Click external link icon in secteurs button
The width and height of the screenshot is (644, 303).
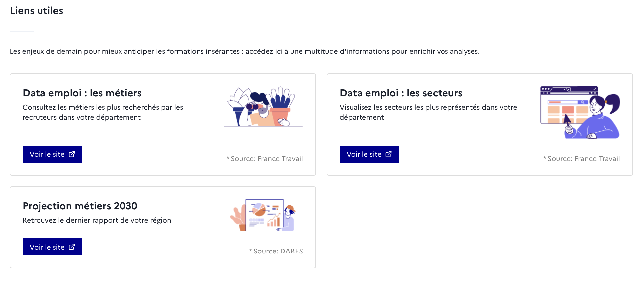click(389, 154)
